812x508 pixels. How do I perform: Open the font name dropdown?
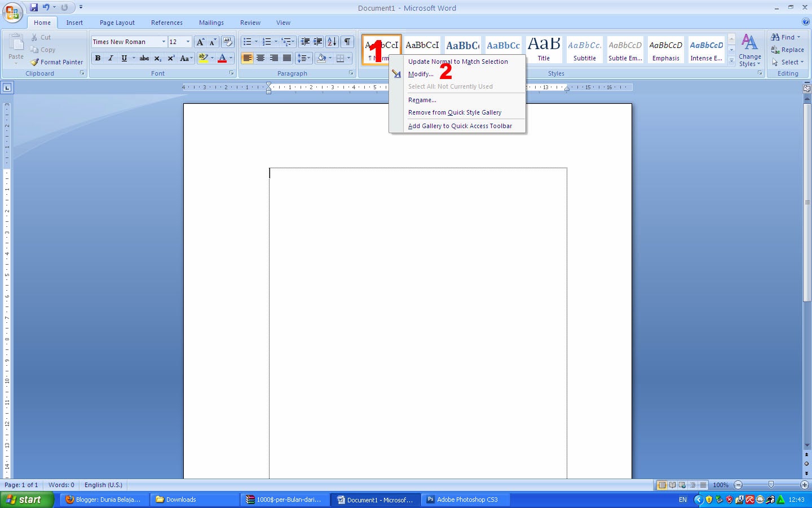[163, 41]
